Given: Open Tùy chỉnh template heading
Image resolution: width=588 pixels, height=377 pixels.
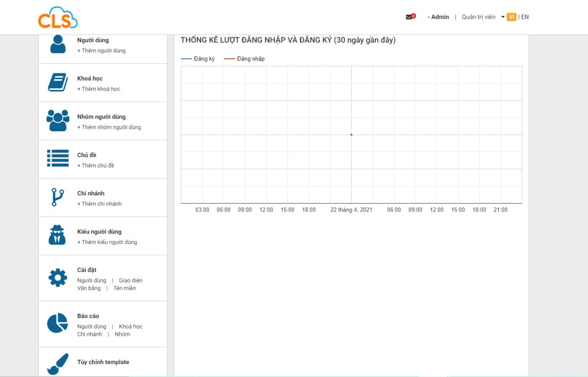Looking at the screenshot, I should tap(103, 362).
